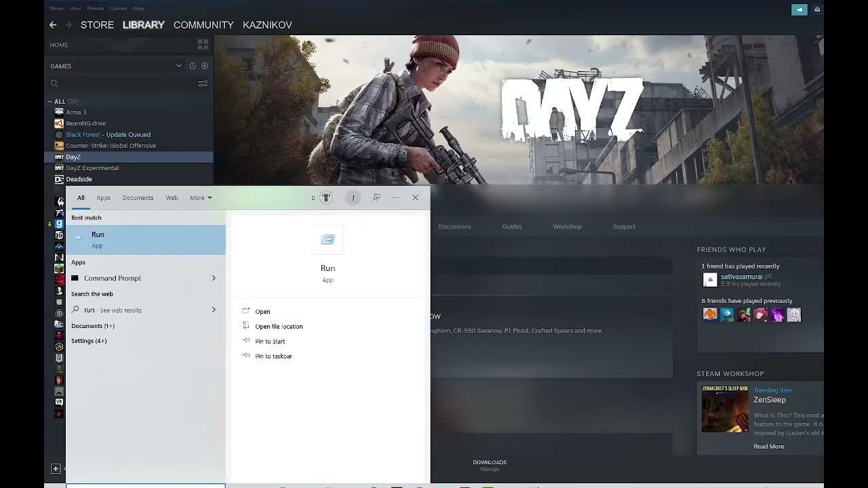This screenshot has height=488, width=868.
Task: Select the Run best match result
Action: (146, 240)
